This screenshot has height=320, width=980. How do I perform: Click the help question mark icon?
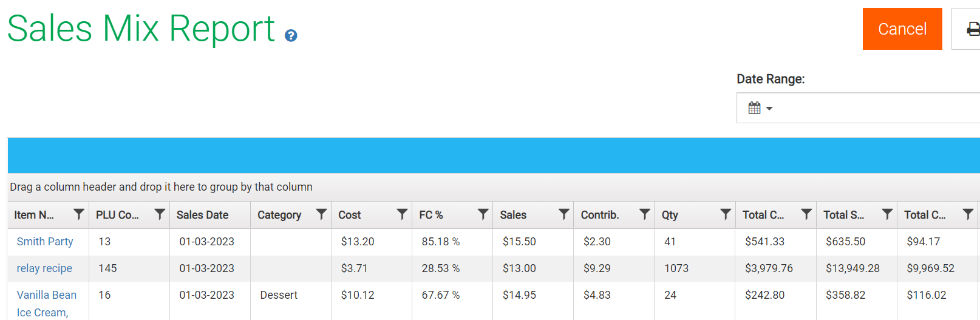291,36
